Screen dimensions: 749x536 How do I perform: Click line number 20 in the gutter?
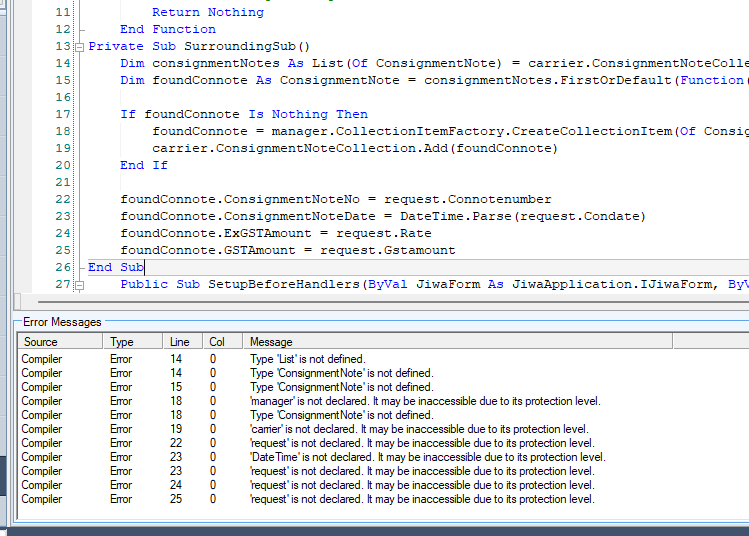click(x=62, y=165)
